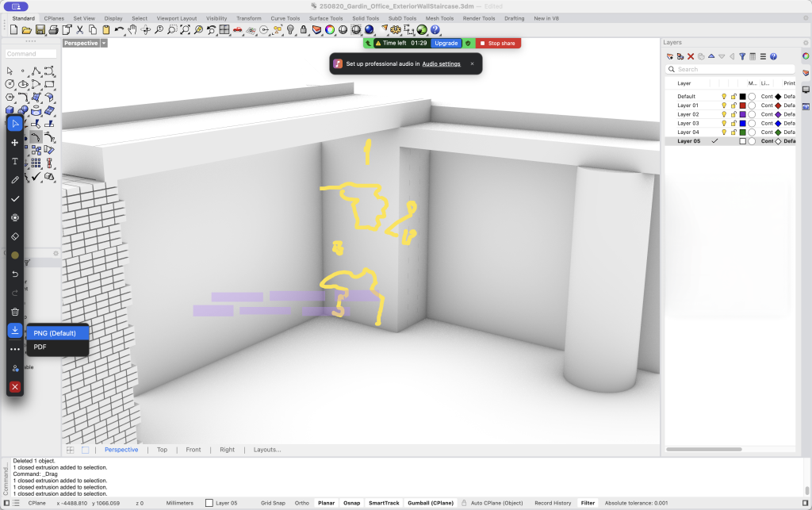The width and height of the screenshot is (812, 510).
Task: Select the text tool in annotation toolbar
Action: 15,161
